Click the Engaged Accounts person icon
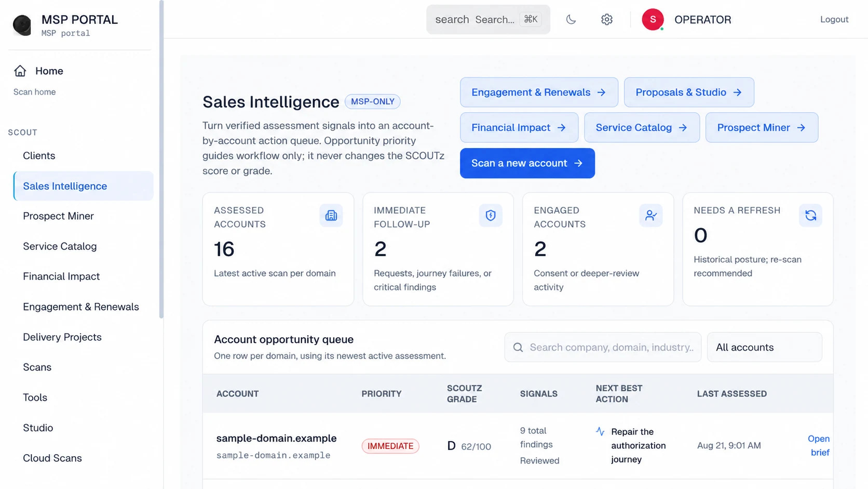This screenshot has width=868, height=489. [x=651, y=215]
